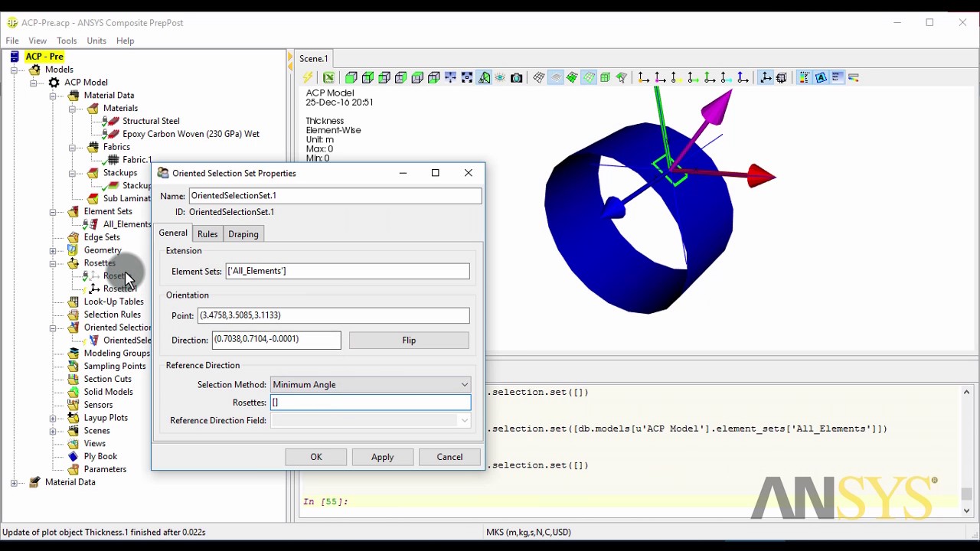Click the gray wireframe mesh icon
This screenshot has width=980, height=551.
(538, 77)
